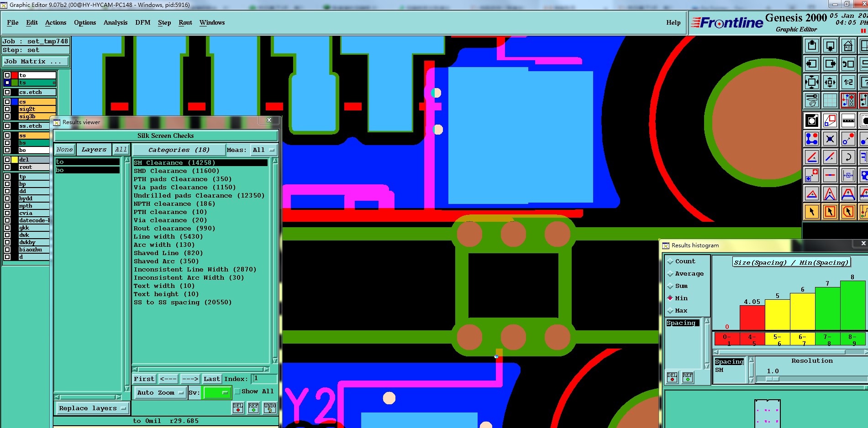Click the previous view return icon

point(848,64)
